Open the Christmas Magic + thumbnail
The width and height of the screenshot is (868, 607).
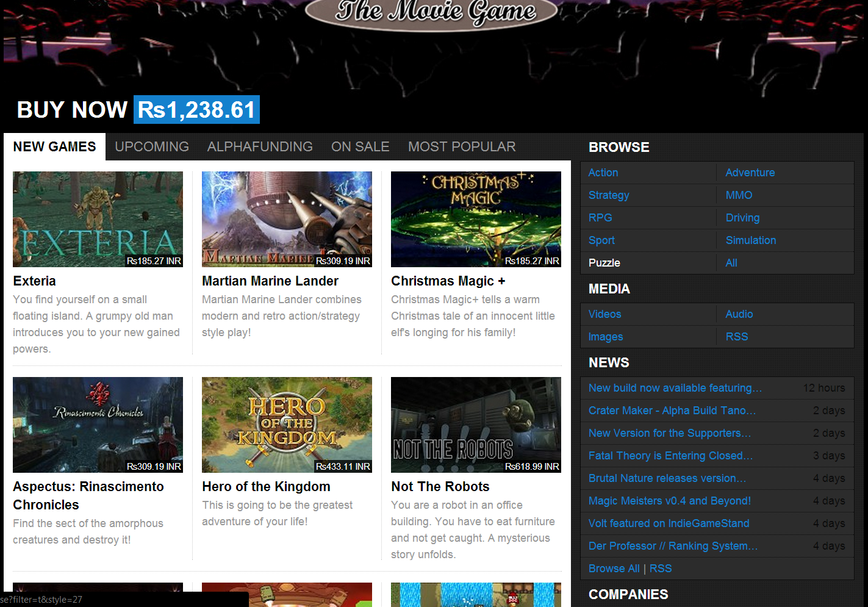coord(476,219)
